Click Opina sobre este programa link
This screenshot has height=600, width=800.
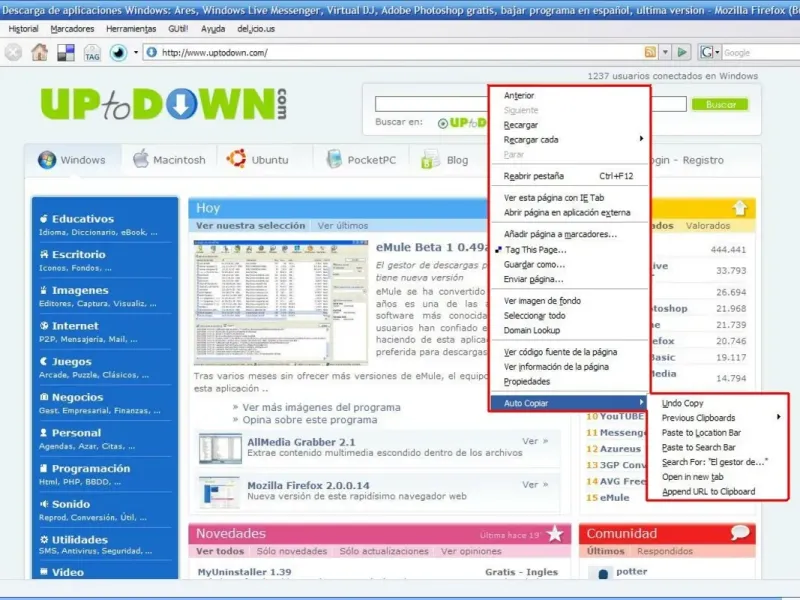coord(310,420)
